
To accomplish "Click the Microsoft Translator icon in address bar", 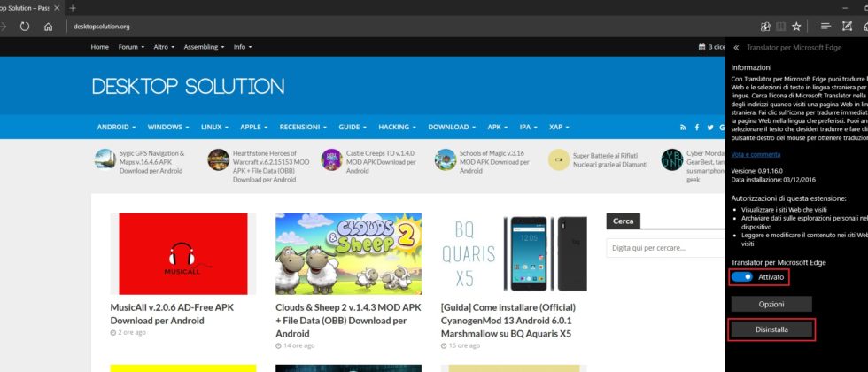I will click(x=765, y=26).
